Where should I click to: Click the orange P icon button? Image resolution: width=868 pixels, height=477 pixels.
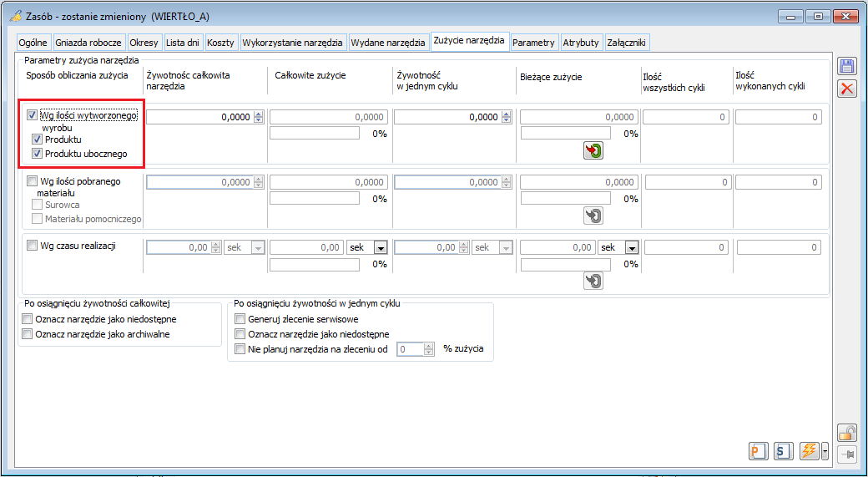[x=757, y=451]
